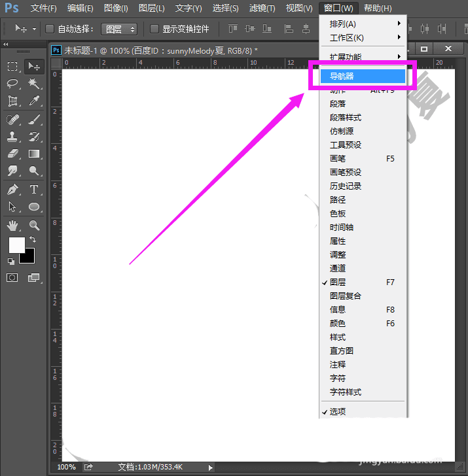Select the Ellipse shape tool

(34, 207)
